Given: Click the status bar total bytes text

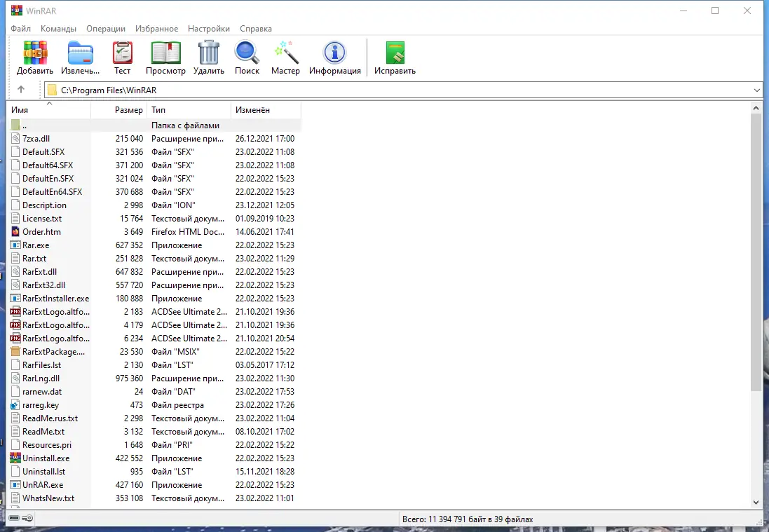Looking at the screenshot, I should click(x=468, y=519).
